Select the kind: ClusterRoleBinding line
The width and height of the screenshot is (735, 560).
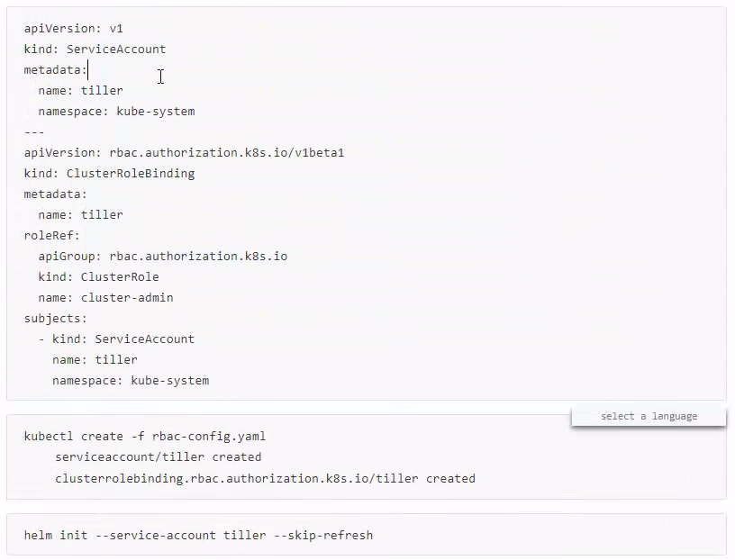point(108,173)
